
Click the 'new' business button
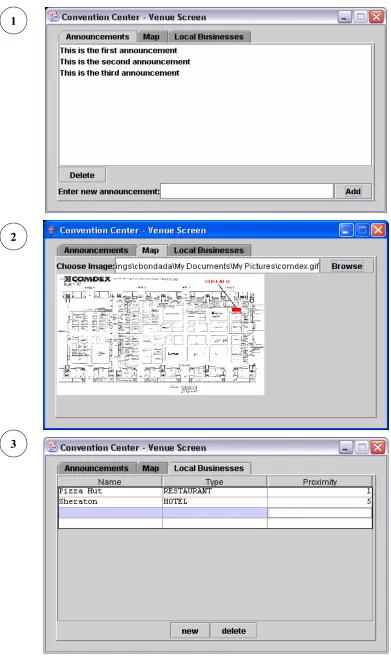190,631
